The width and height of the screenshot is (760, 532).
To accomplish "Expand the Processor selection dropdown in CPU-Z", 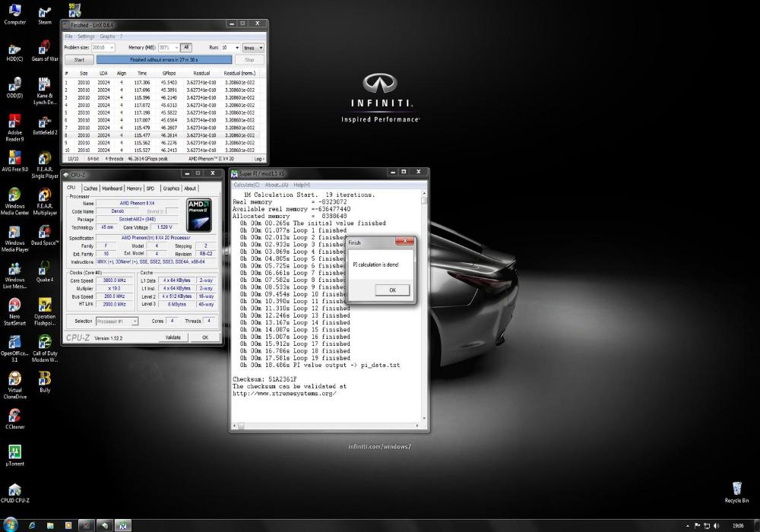I will (135, 321).
